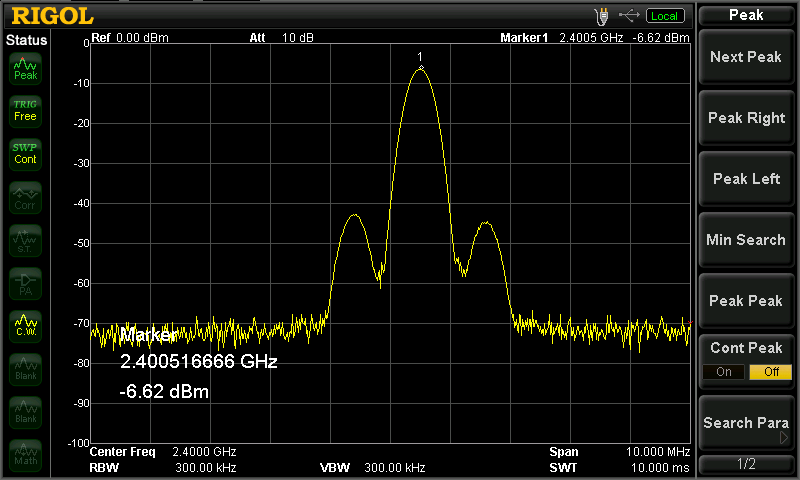Click the -6.62 dBm top marker amplitude
800x480 pixels.
coord(661,38)
